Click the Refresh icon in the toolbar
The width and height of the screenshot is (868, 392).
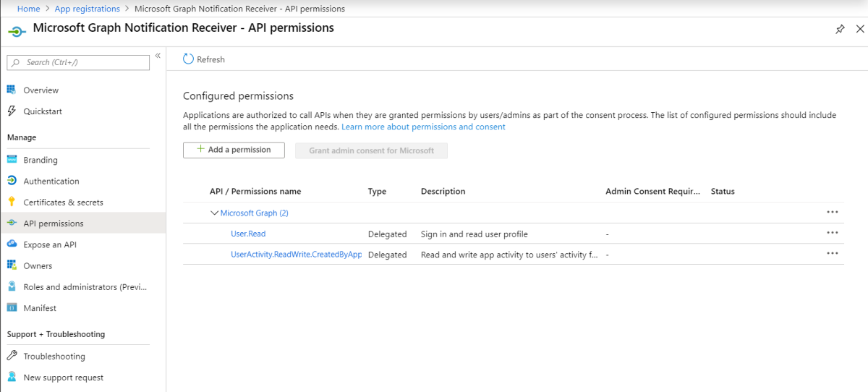coord(188,59)
